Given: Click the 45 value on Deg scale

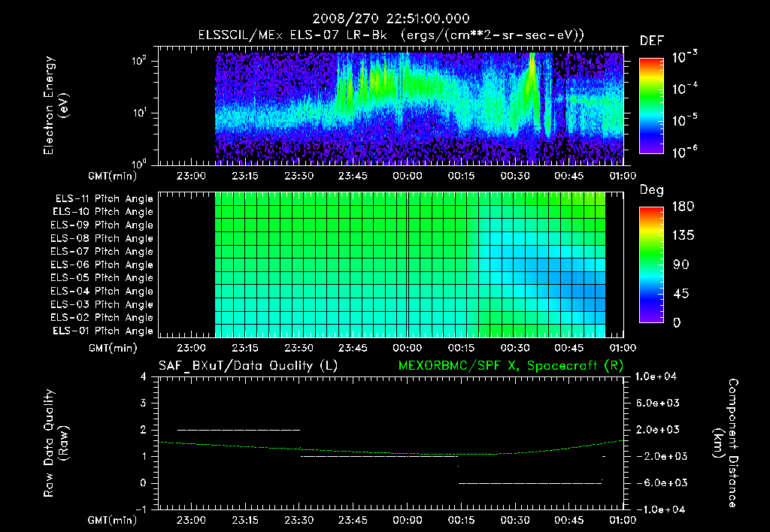Looking at the screenshot, I should (x=681, y=294).
